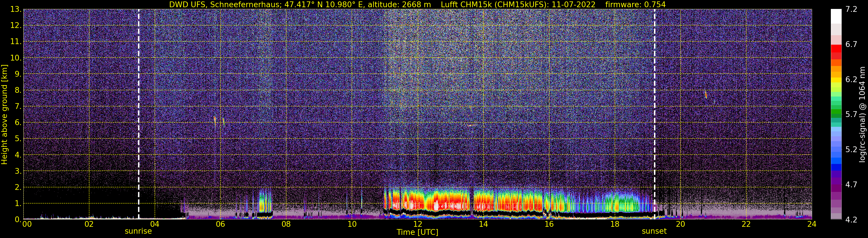The height and width of the screenshot is (238, 868).
Task: Click the '3.' tick on the height axis
Action: point(18,171)
